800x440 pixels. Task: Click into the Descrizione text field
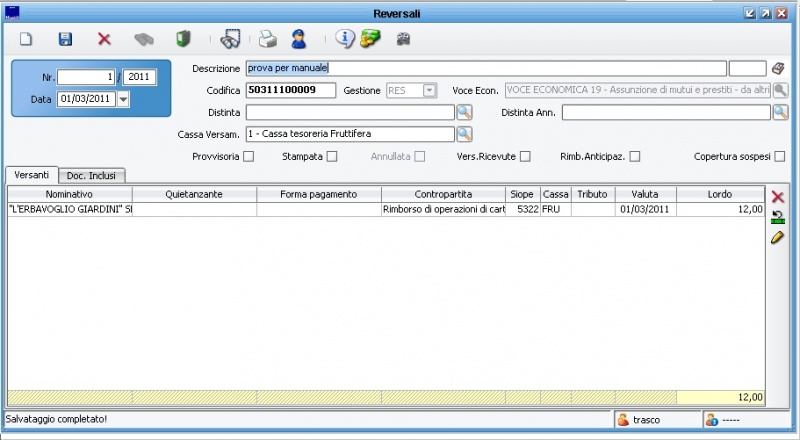pos(485,68)
